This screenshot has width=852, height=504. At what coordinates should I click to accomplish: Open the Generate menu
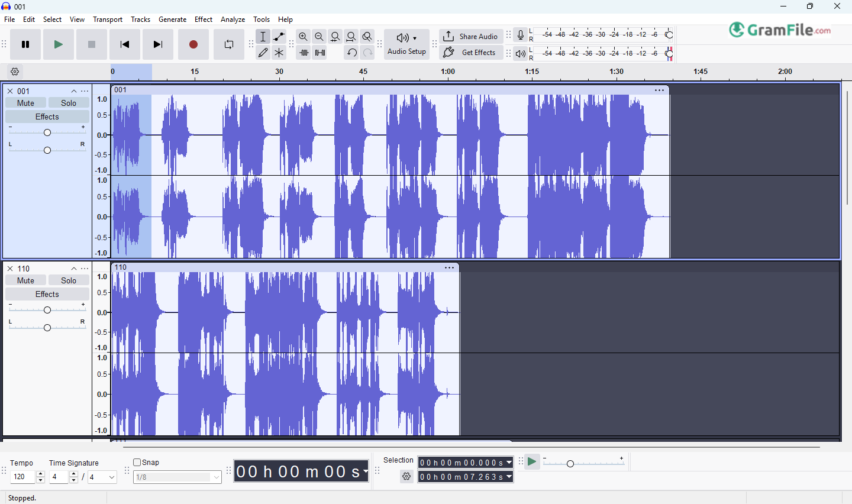point(172,20)
